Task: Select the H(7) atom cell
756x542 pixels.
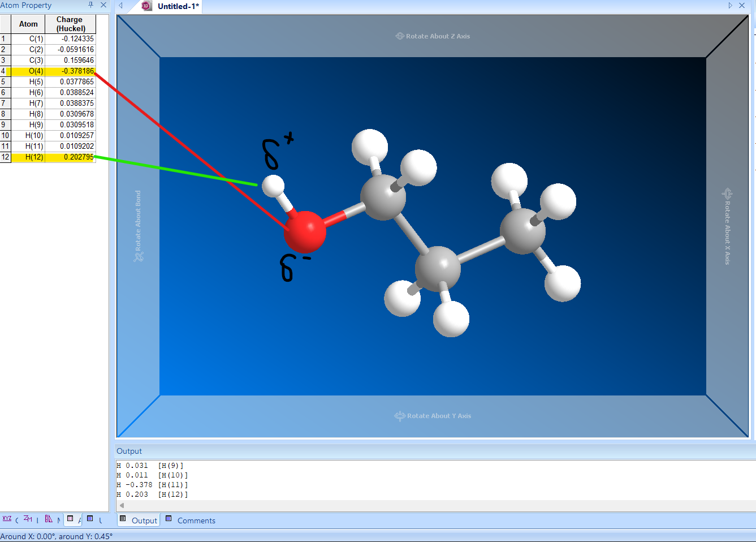Action: click(28, 104)
